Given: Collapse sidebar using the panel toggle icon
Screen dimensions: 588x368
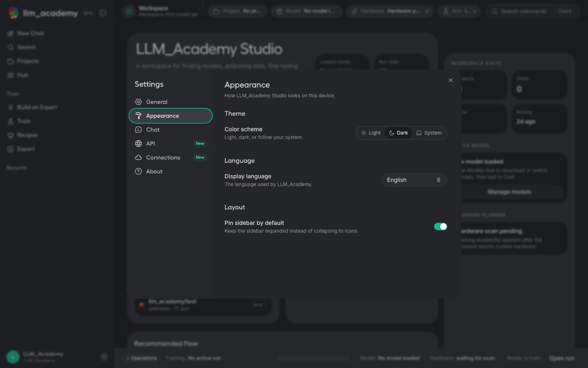Looking at the screenshot, I should coord(103,13).
